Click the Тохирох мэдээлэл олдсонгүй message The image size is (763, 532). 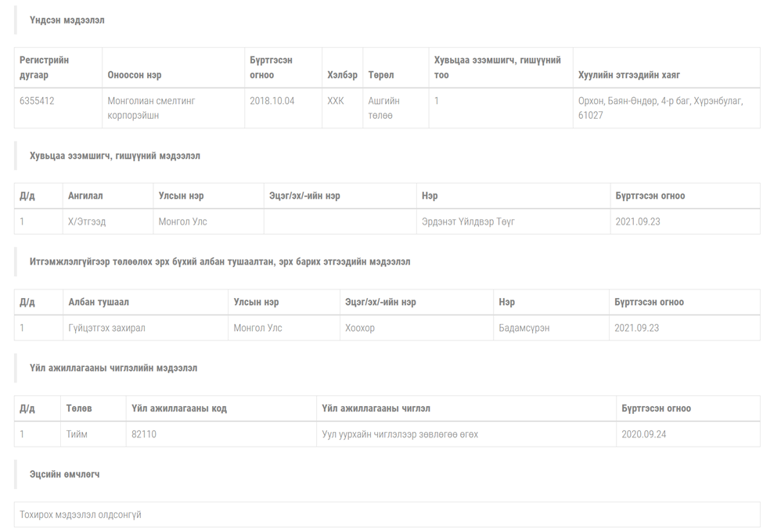tap(81, 515)
